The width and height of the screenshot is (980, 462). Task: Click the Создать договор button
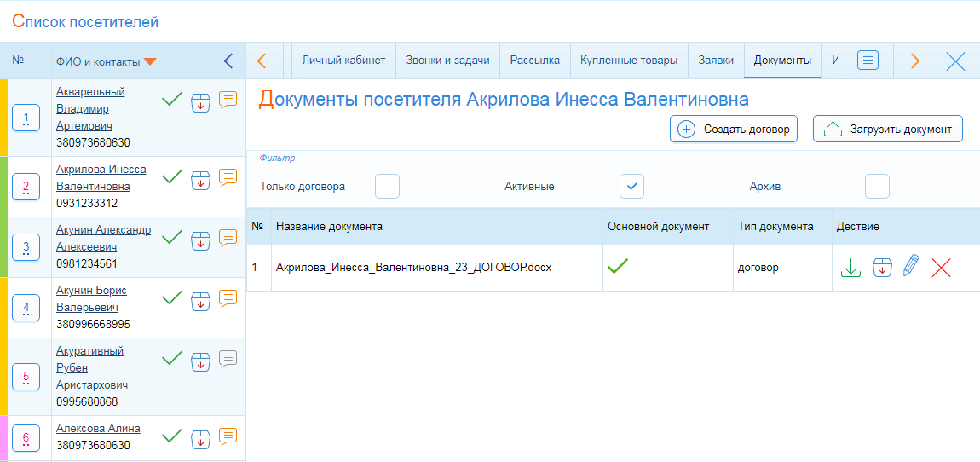point(734,130)
